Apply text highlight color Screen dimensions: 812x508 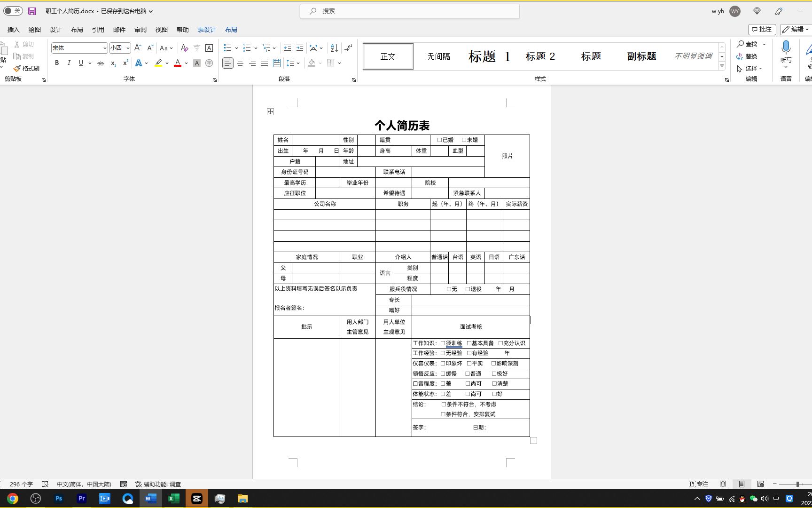pyautogui.click(x=158, y=63)
